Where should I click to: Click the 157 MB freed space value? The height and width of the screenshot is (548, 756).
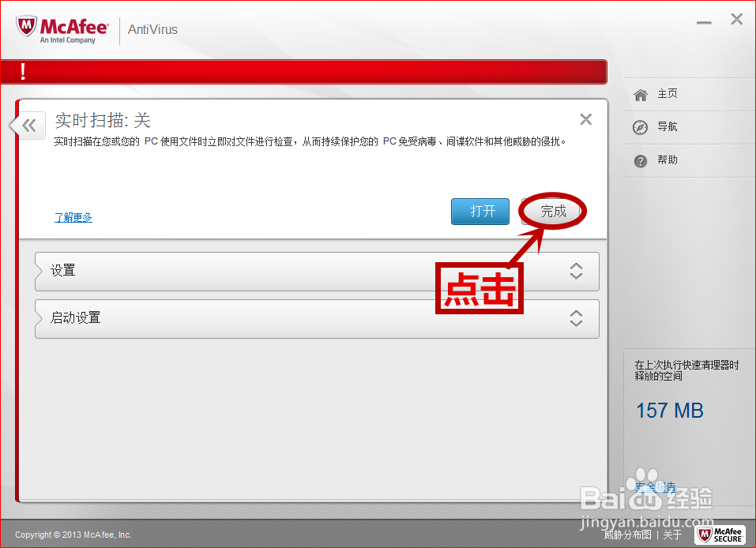[x=669, y=411]
